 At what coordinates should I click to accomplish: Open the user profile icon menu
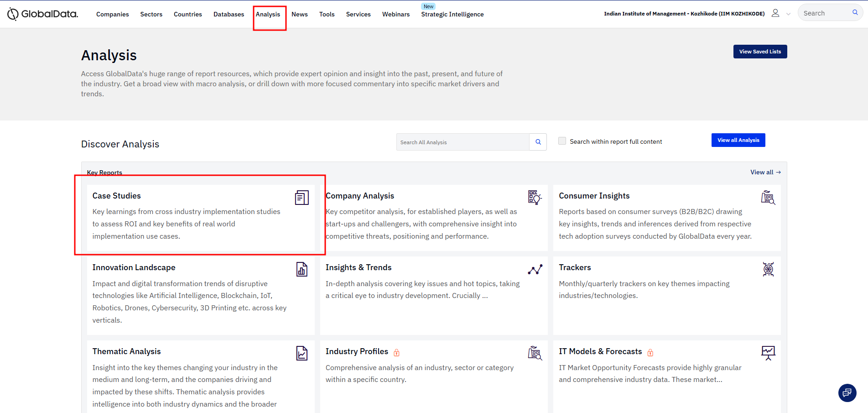775,13
